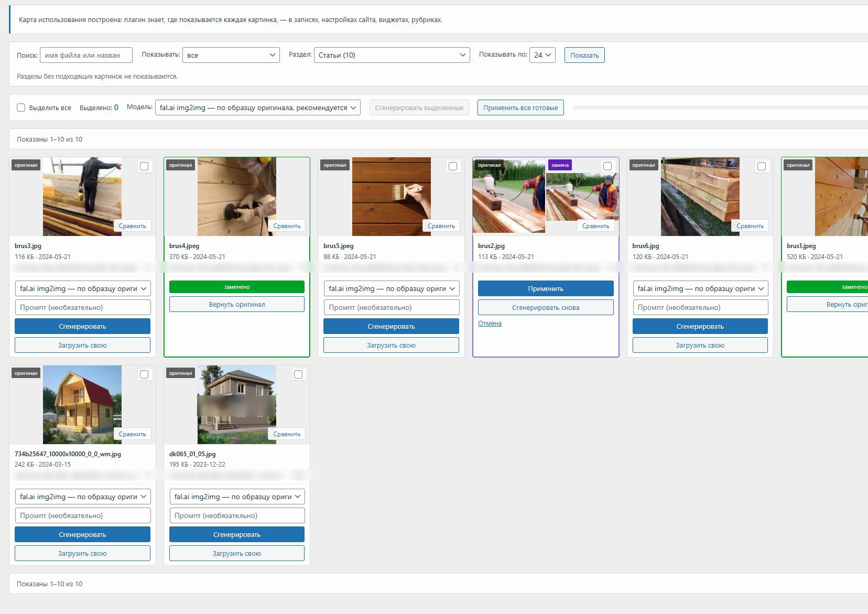The height and width of the screenshot is (614, 868).
Task: Click 'Применить' on brus2.jpg card
Action: [546, 288]
